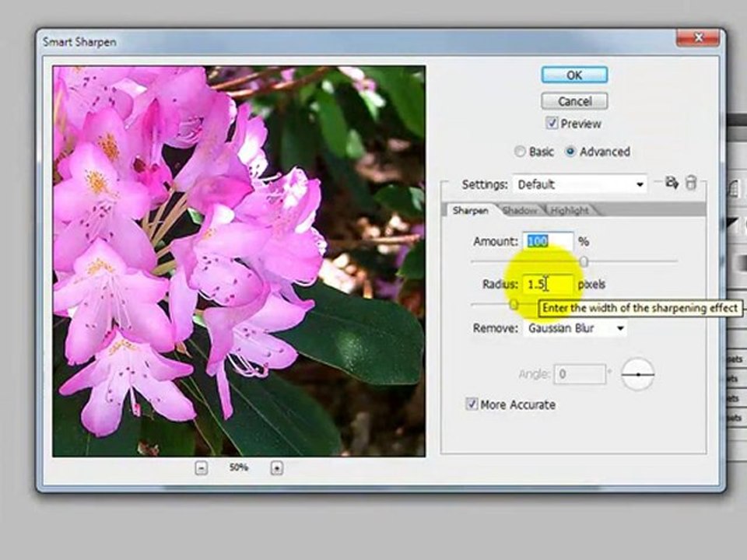Click the OK button
This screenshot has height=560, width=747.
point(574,75)
